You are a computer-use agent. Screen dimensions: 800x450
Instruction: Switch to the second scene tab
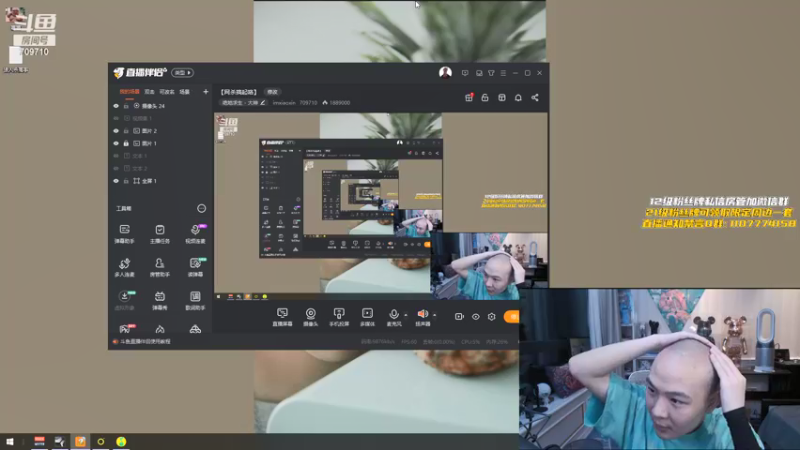tap(149, 92)
